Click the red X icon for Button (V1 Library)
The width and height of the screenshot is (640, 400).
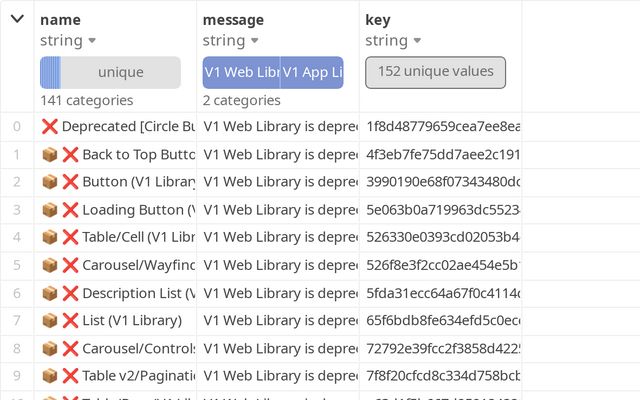tap(70, 182)
